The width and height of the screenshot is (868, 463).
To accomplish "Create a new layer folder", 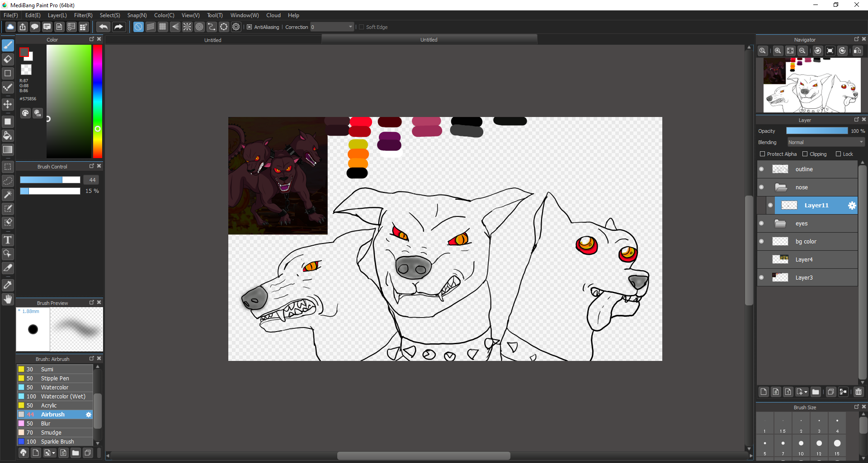I will 816,392.
